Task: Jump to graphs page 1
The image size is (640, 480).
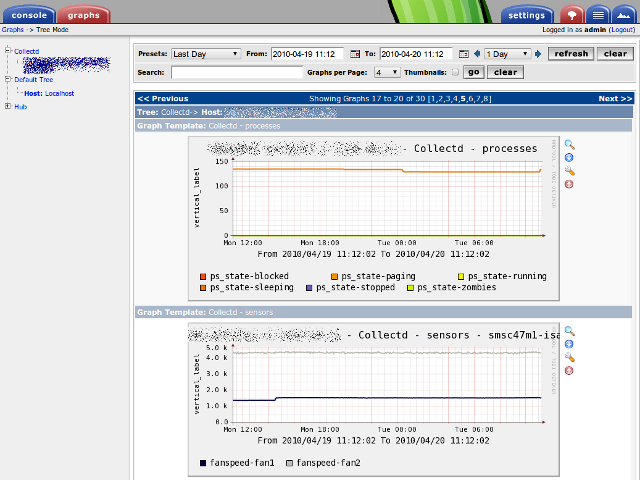Action: click(432, 99)
